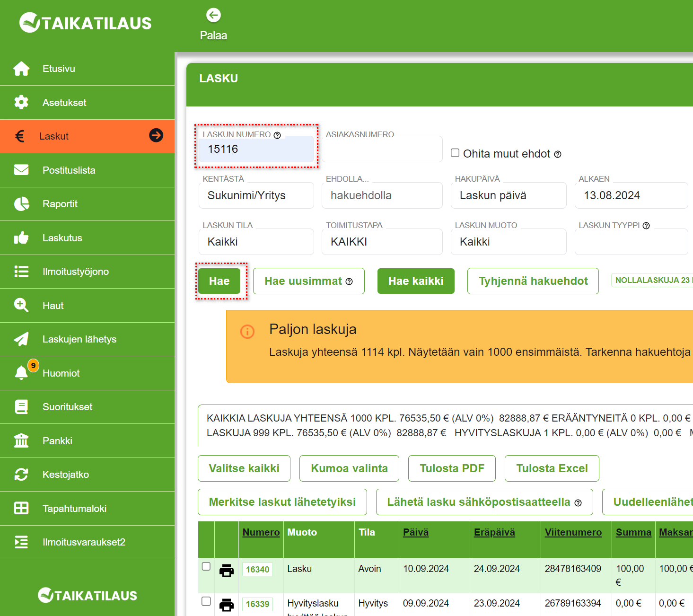Click the Tapahtumaloki grid icon
Viewport: 693px width, 616px height.
[x=21, y=508]
